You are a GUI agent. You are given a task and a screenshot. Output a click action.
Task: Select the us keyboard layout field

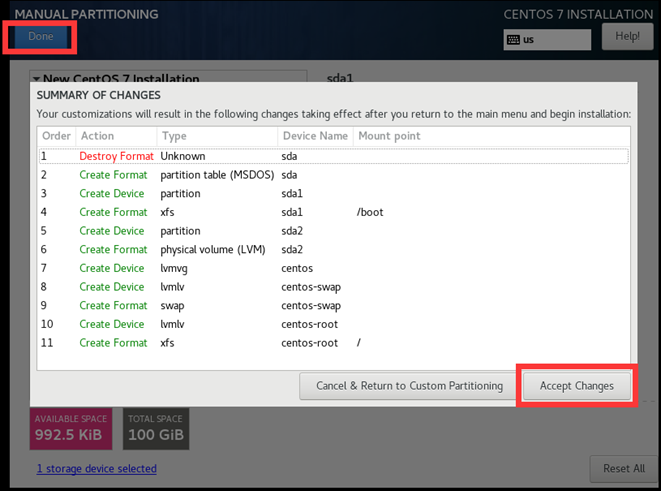click(547, 40)
